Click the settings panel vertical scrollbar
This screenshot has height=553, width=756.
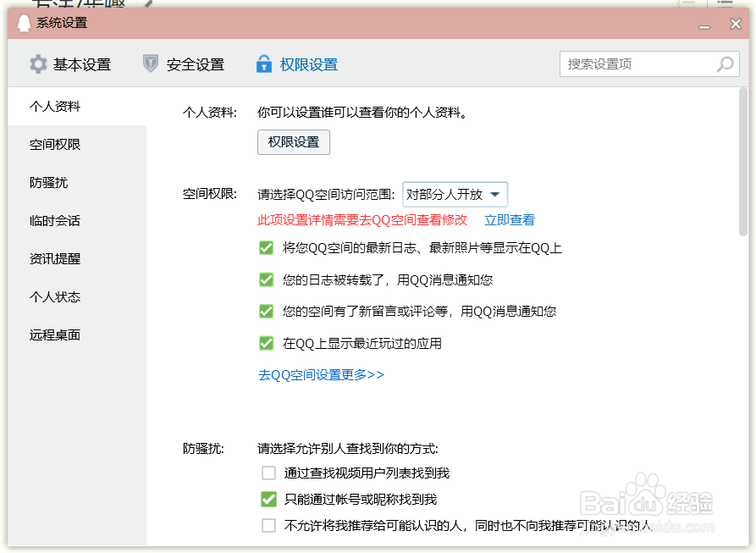[743, 162]
